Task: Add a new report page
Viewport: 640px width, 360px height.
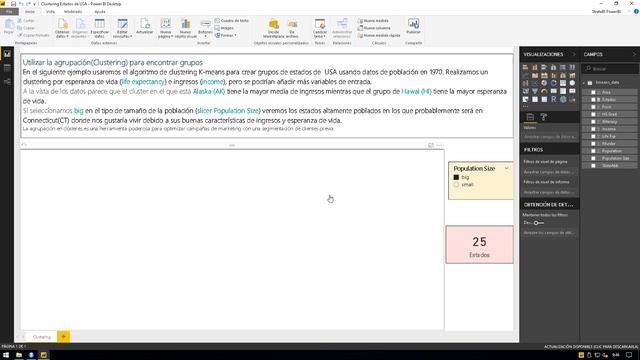Action: tap(63, 337)
